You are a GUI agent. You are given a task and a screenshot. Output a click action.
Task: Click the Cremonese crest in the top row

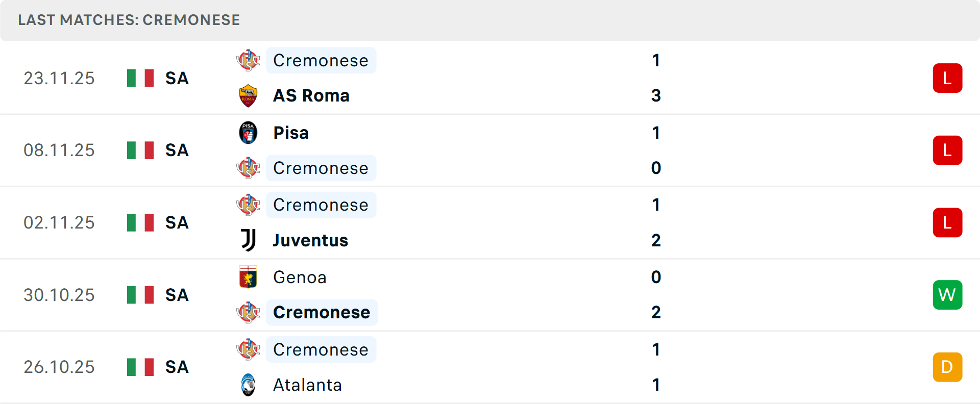pyautogui.click(x=248, y=60)
